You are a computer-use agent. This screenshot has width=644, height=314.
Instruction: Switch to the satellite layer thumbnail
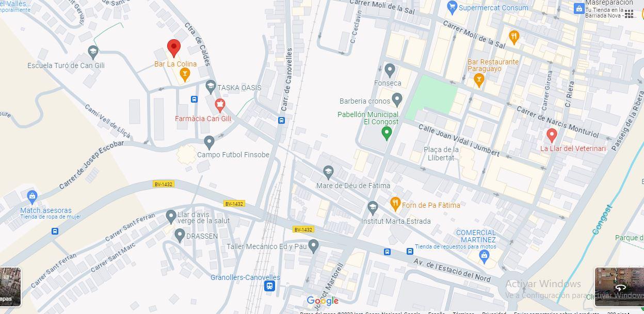(x=10, y=286)
